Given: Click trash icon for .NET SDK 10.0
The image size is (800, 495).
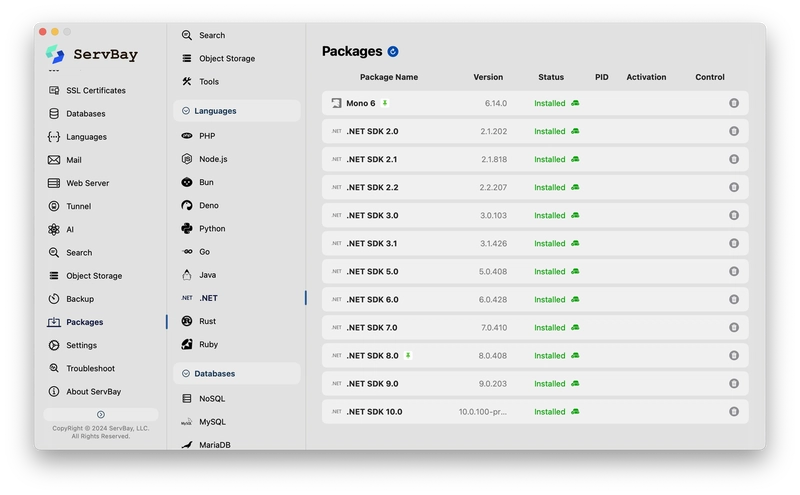Looking at the screenshot, I should point(733,412).
